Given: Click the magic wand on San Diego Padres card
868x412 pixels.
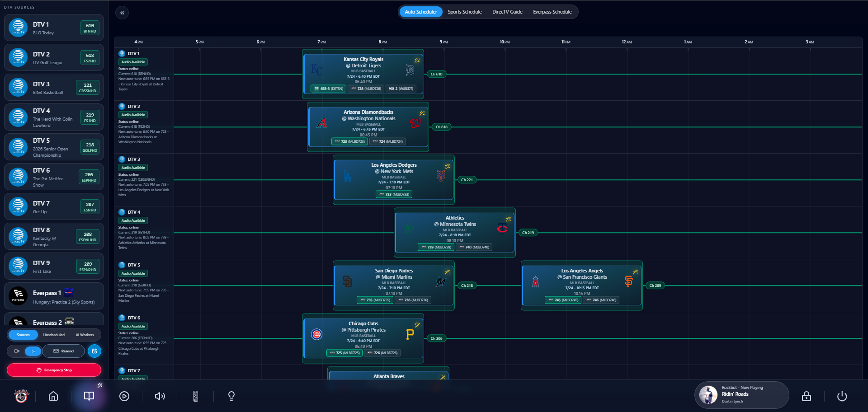Looking at the screenshot, I should pyautogui.click(x=448, y=272).
